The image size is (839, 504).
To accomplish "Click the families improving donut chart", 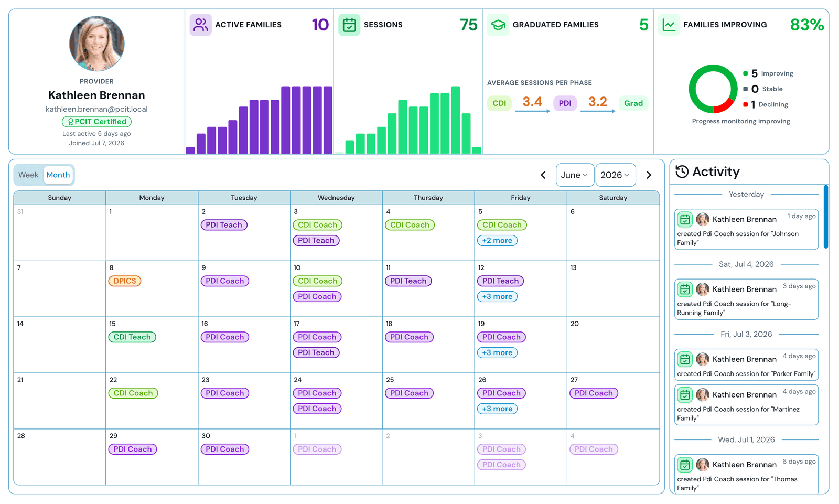I will pyautogui.click(x=713, y=89).
